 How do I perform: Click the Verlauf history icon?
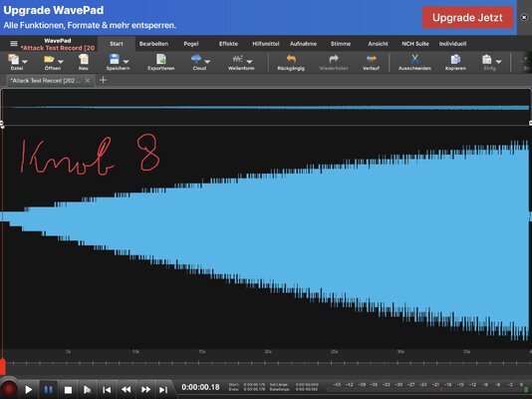[372, 59]
